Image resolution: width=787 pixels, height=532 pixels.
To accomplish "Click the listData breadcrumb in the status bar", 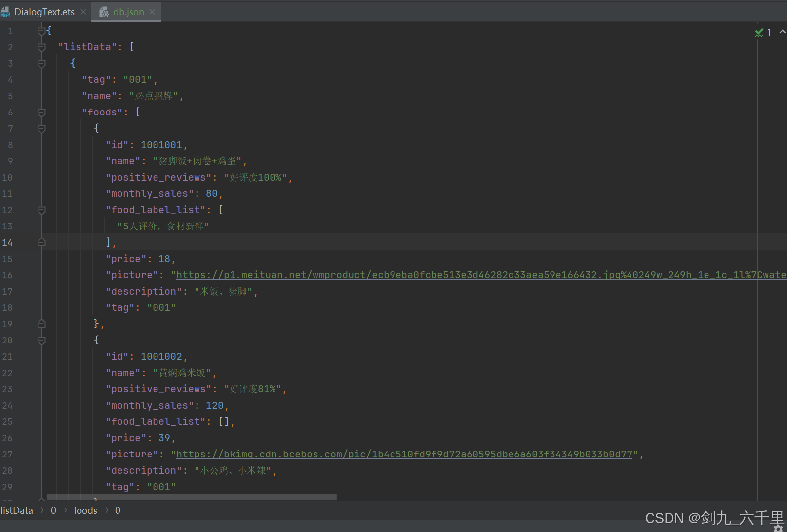I will coord(17,510).
